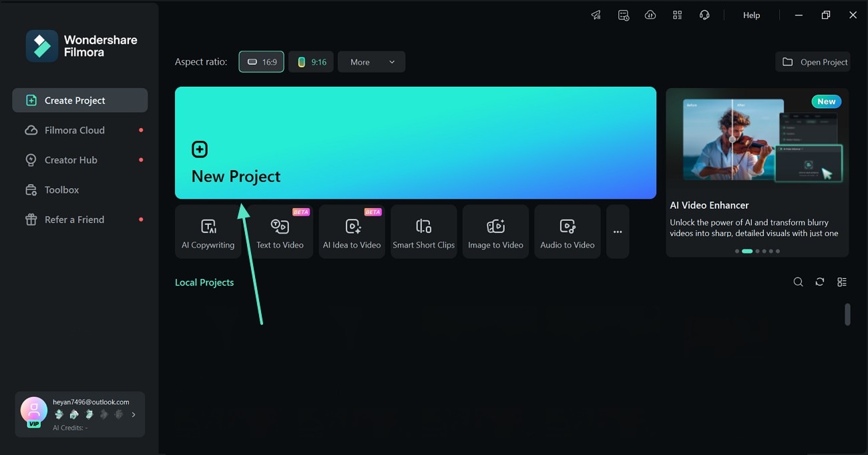
Task: Start a New Project
Action: [x=415, y=143]
